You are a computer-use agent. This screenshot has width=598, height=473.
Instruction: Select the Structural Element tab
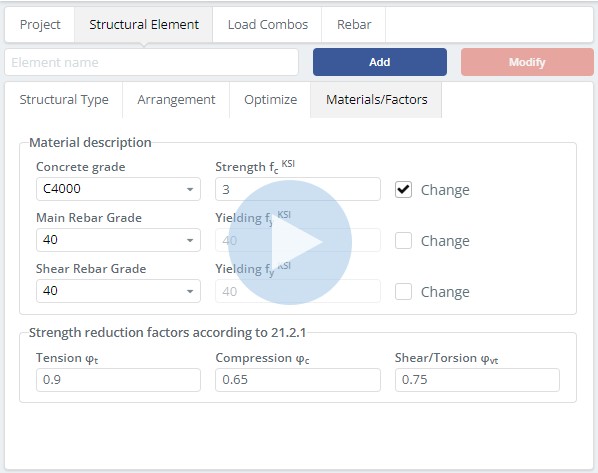144,24
